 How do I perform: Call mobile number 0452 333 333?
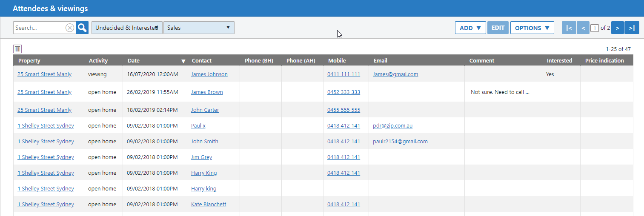[x=343, y=92]
